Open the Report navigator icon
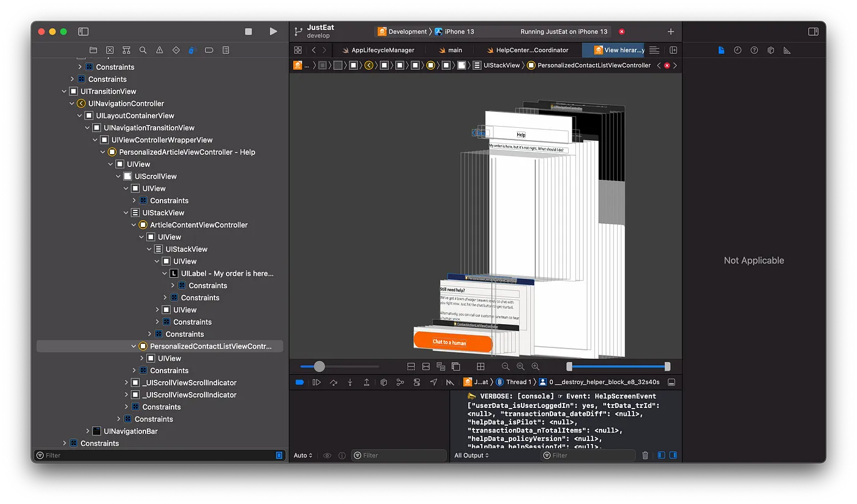 [x=225, y=50]
